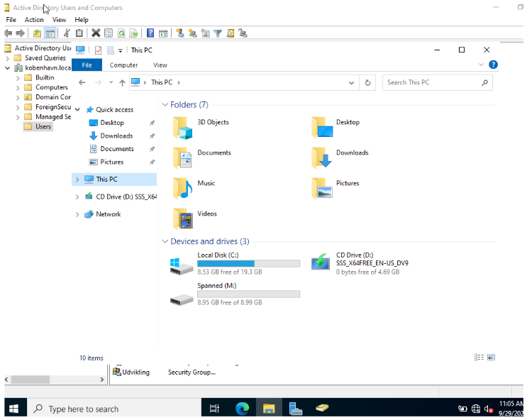
Task: Toggle Show/Hide Console Tree icon
Action: (x=50, y=33)
